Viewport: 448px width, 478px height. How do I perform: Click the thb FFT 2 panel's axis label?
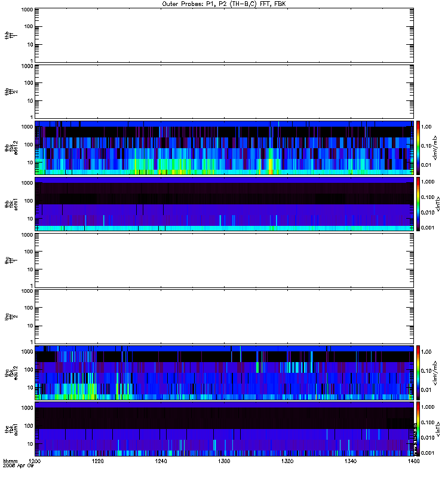pos(11,91)
